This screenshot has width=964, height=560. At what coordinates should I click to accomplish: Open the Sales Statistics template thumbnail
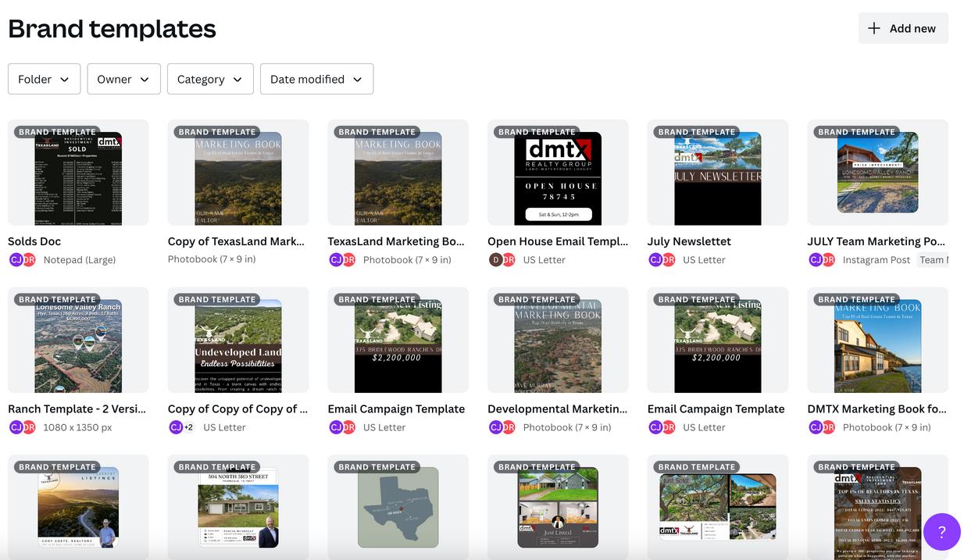click(877, 507)
